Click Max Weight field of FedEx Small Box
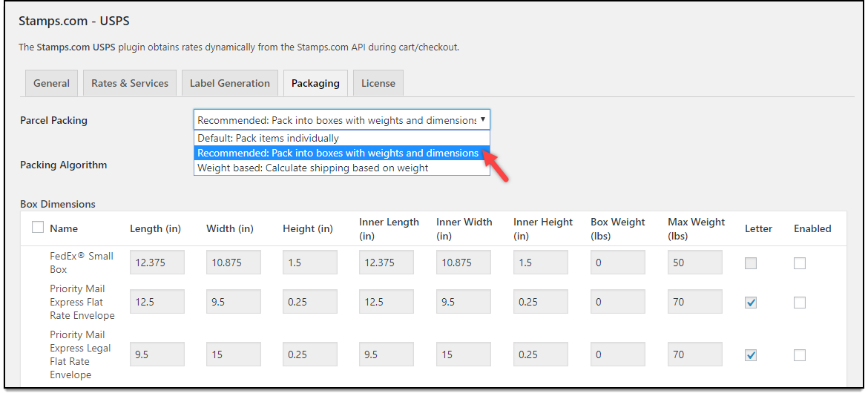Image resolution: width=868 pixels, height=396 pixels. pyautogui.click(x=694, y=263)
